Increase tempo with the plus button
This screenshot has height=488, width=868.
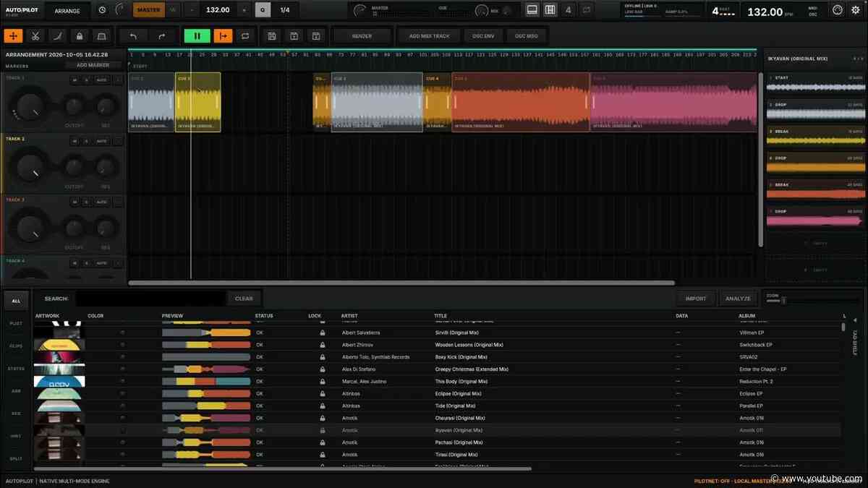(x=244, y=10)
